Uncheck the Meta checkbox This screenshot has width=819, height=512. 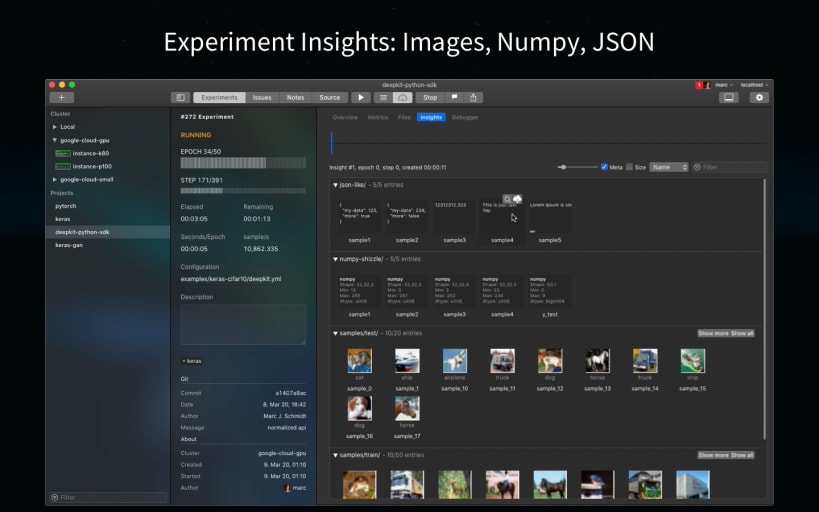(604, 167)
